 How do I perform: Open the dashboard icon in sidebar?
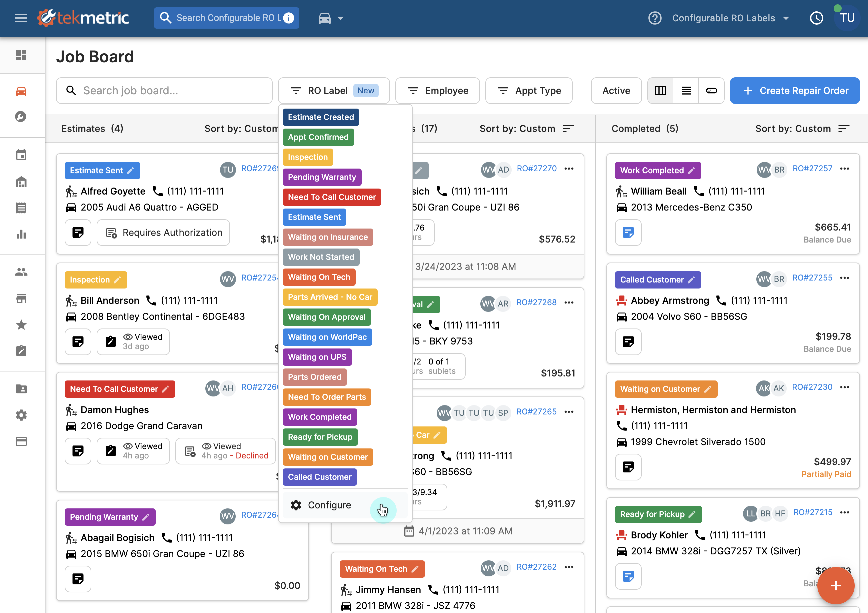(21, 56)
